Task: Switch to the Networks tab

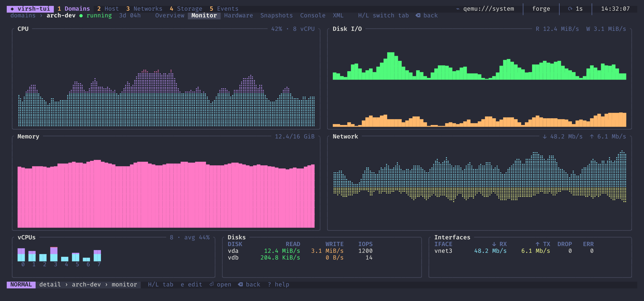Action: click(x=144, y=9)
